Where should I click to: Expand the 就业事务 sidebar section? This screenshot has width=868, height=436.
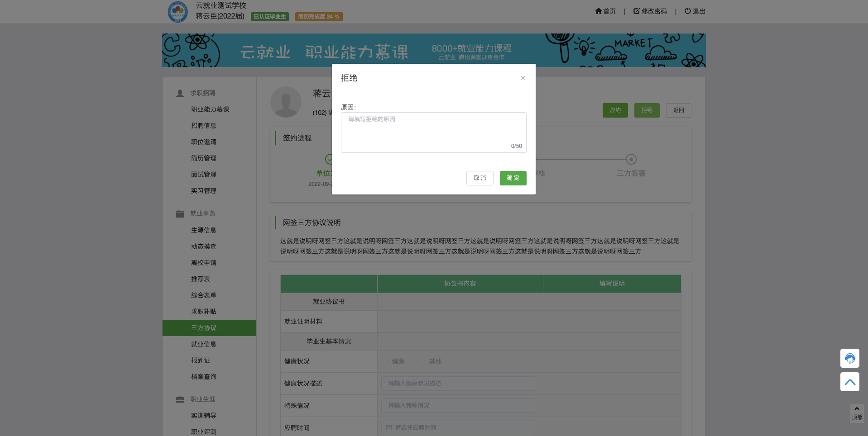click(x=202, y=213)
